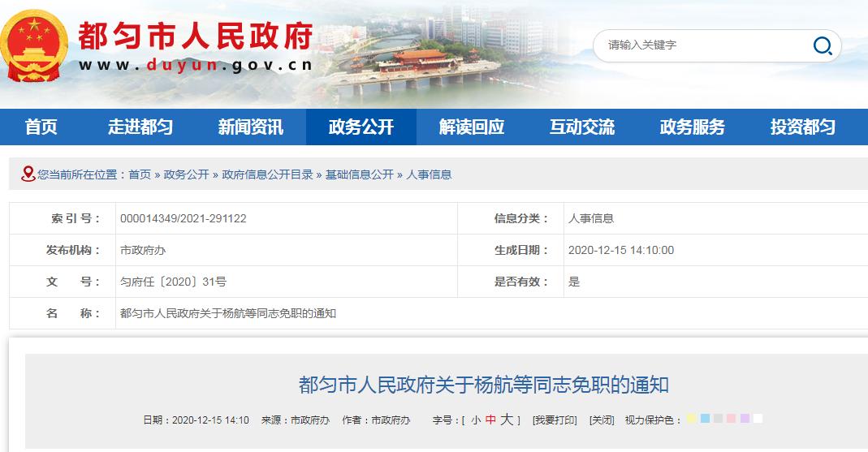
Task: Choose the white eye-protection color
Action: [758, 418]
